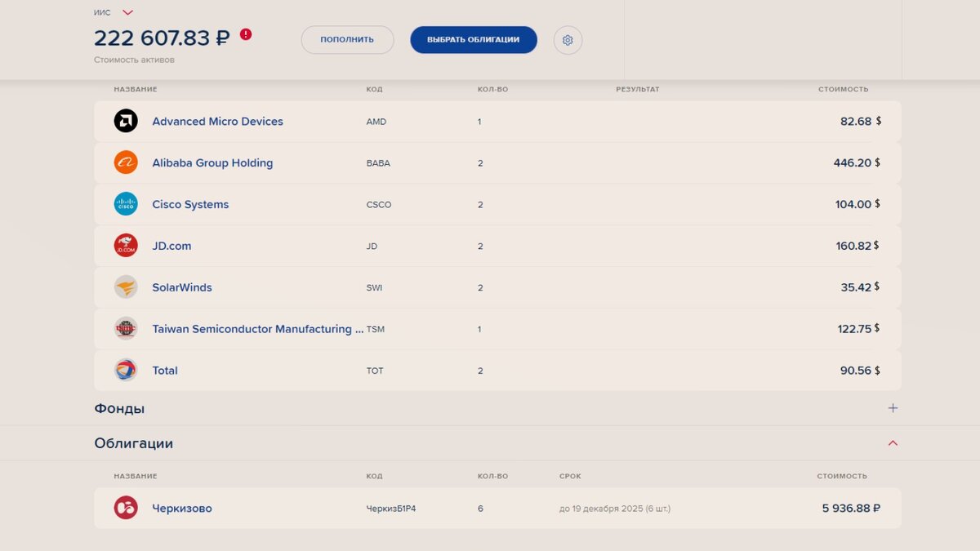Viewport: 980px width, 551px height.
Task: Click the 446.20 $ value
Action: (x=857, y=162)
